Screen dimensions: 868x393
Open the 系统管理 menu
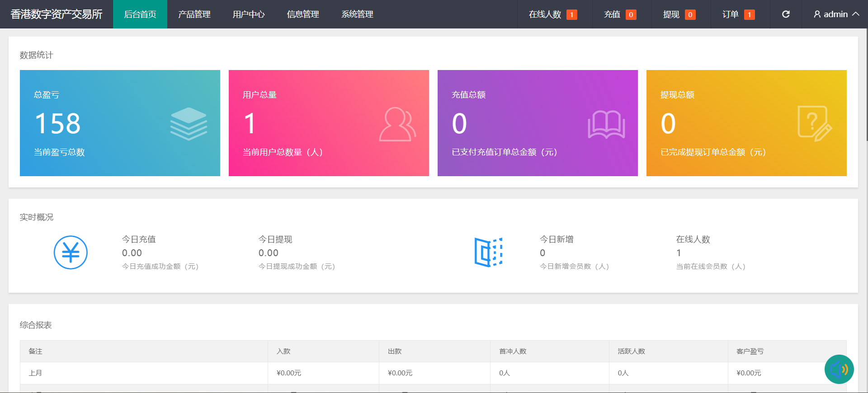(357, 14)
